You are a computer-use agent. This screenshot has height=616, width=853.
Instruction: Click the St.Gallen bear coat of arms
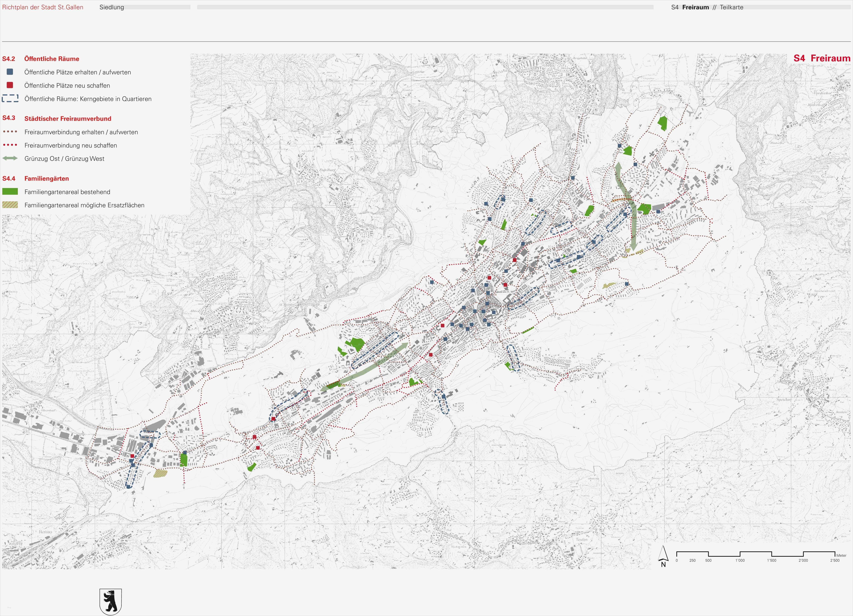pyautogui.click(x=111, y=601)
